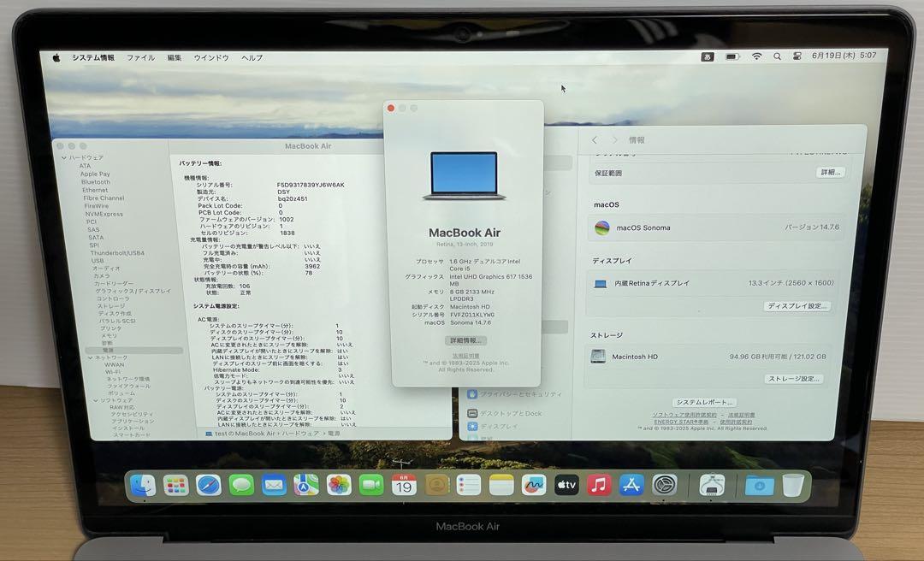Open the Trash in the Dock
The height and width of the screenshot is (561, 924).
point(793,485)
